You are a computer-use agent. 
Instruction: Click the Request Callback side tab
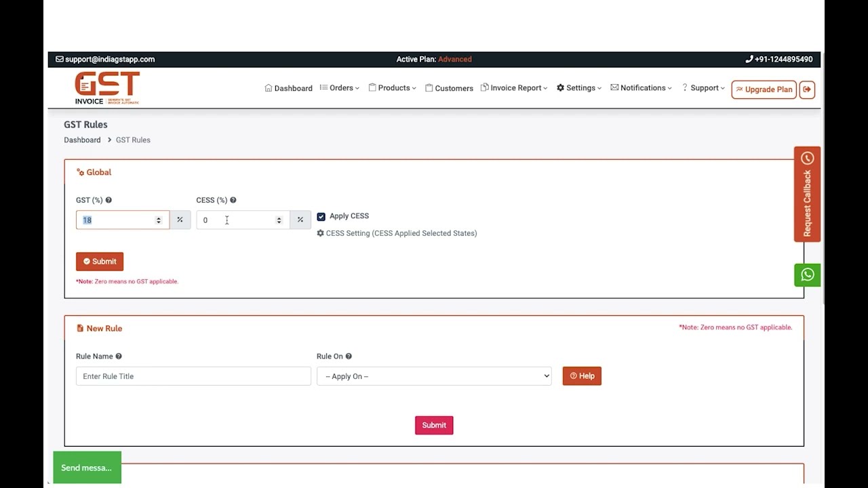tap(807, 194)
